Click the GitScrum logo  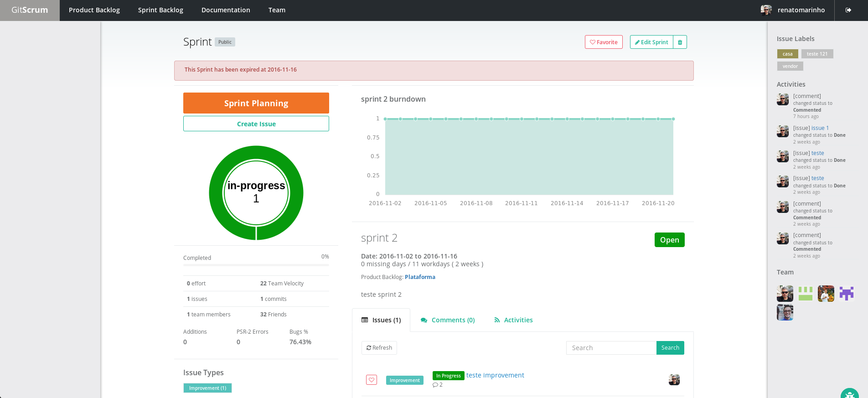pyautogui.click(x=30, y=10)
